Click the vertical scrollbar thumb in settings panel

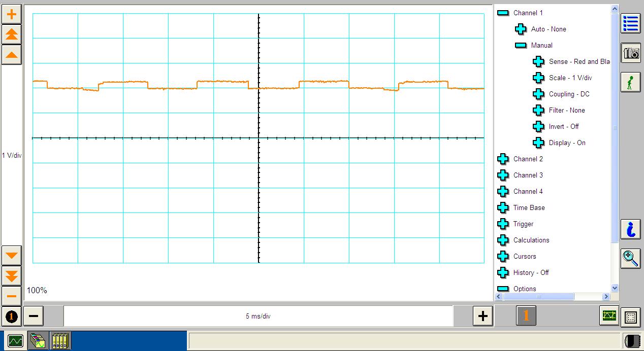[615, 127]
